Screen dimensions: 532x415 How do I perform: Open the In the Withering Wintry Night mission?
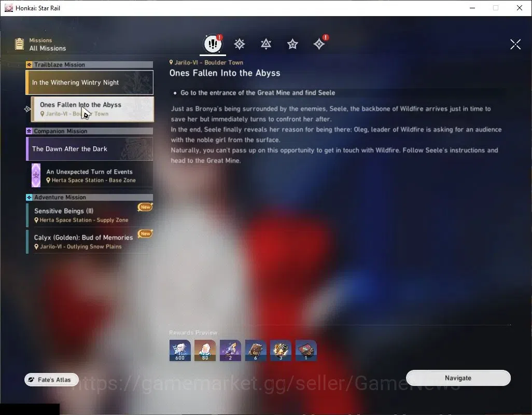tap(90, 82)
